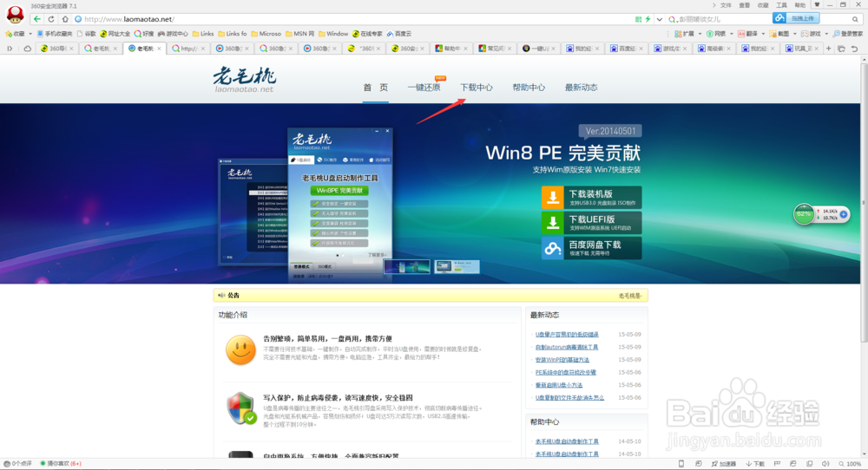Open the 查看 menu
868x470 pixels.
(x=745, y=5)
